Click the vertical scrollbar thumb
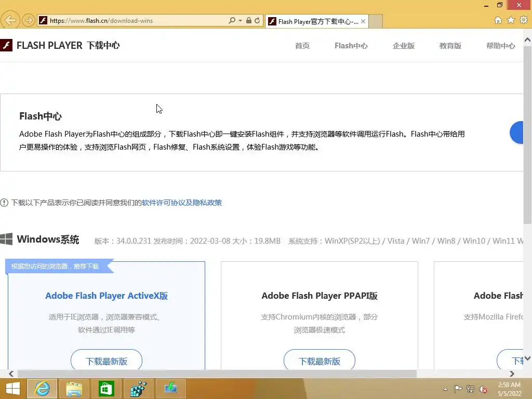 click(x=528, y=135)
